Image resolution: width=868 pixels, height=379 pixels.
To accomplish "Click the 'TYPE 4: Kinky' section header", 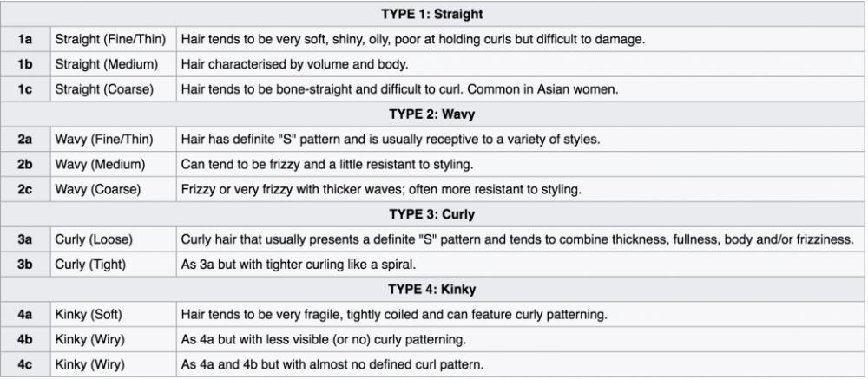I will [433, 290].
